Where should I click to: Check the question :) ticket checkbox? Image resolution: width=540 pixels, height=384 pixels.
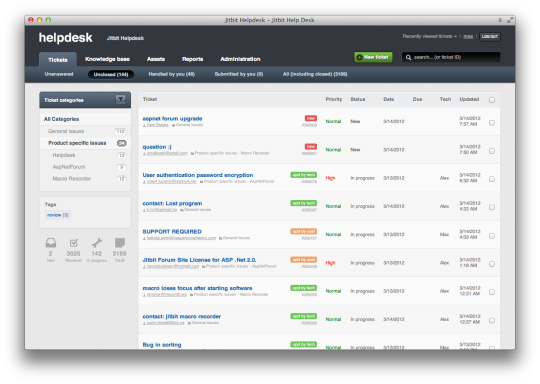click(492, 151)
